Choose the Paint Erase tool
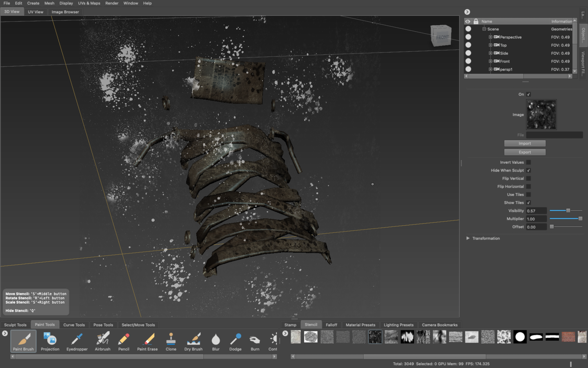The image size is (588, 368). click(x=147, y=341)
